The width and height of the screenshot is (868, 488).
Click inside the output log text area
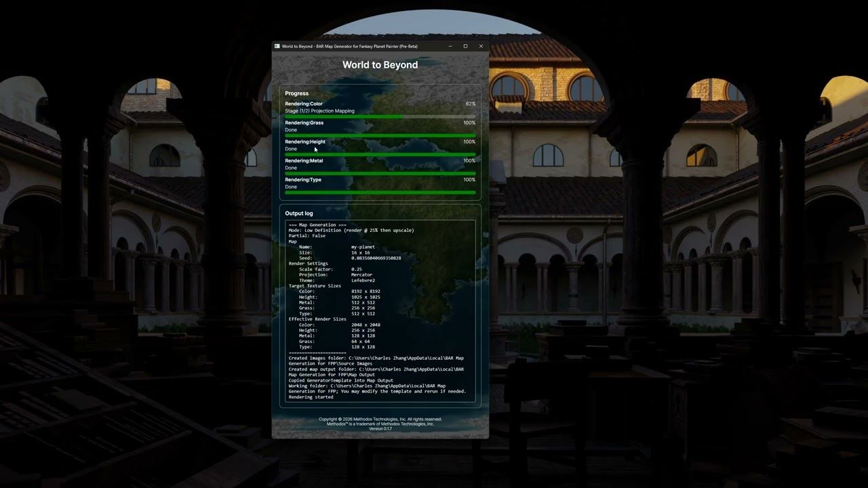[x=380, y=310]
